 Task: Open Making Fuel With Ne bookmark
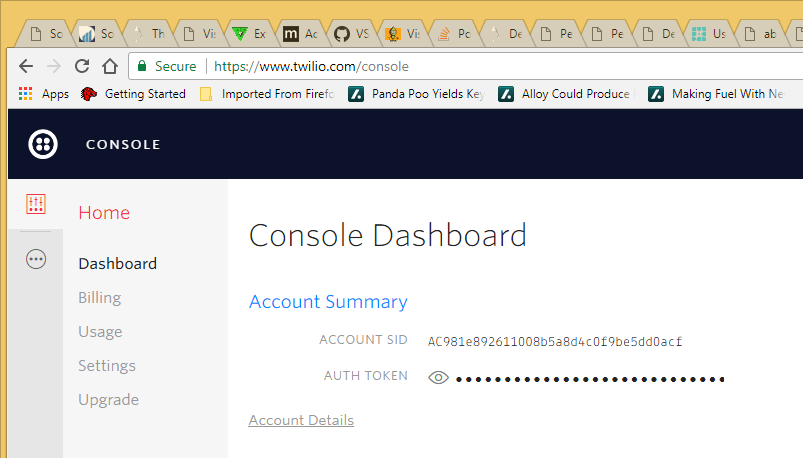coord(715,94)
